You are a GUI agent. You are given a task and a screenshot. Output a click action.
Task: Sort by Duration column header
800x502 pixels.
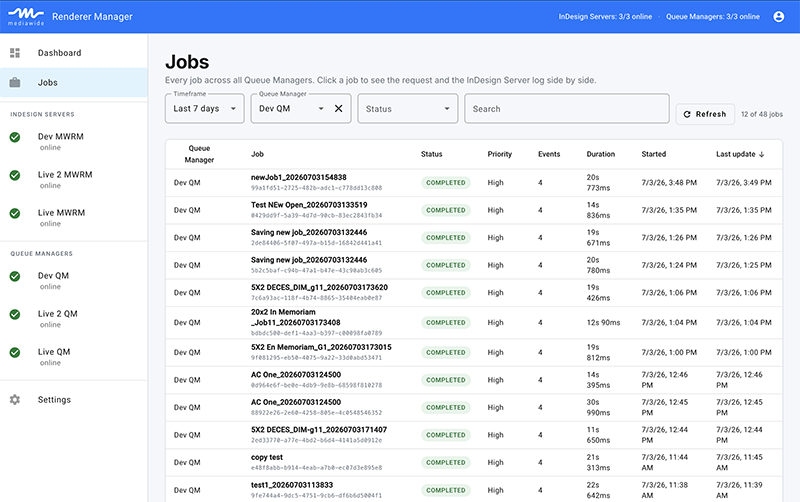(601, 154)
